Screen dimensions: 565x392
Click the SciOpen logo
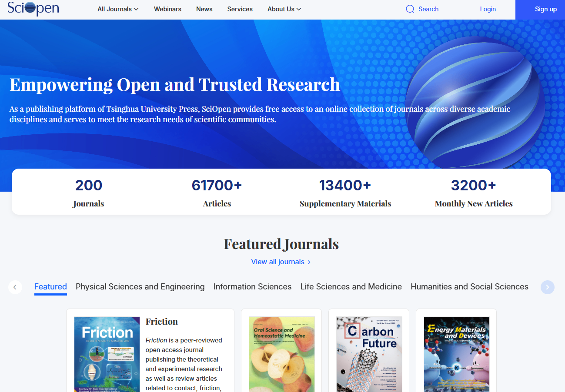tap(33, 9)
